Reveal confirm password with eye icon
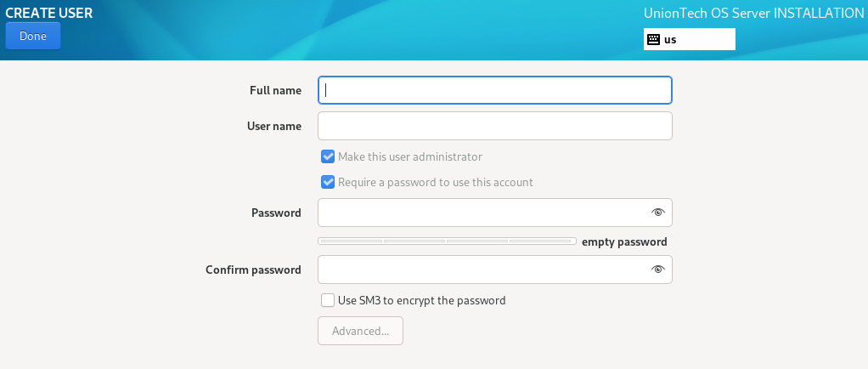The image size is (868, 369). click(657, 270)
